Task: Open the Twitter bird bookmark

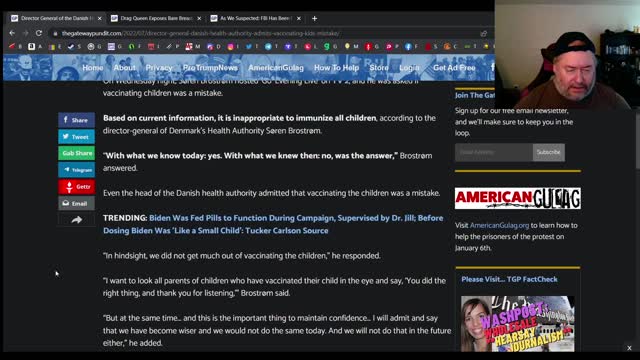Action: click(x=249, y=47)
